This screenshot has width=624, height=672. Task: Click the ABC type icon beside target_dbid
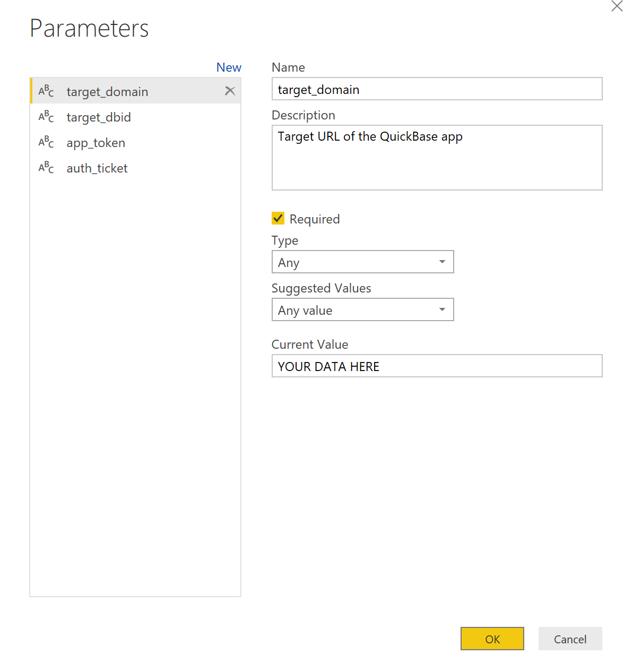coord(46,116)
